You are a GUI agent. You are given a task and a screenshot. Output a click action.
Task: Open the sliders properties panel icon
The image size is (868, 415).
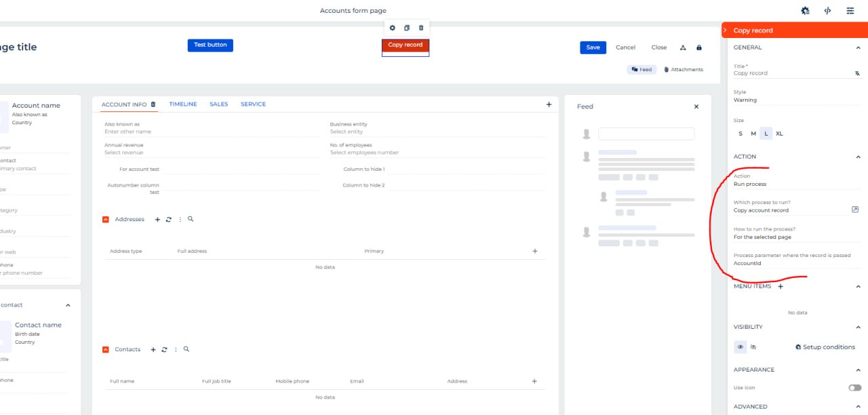pos(850,10)
